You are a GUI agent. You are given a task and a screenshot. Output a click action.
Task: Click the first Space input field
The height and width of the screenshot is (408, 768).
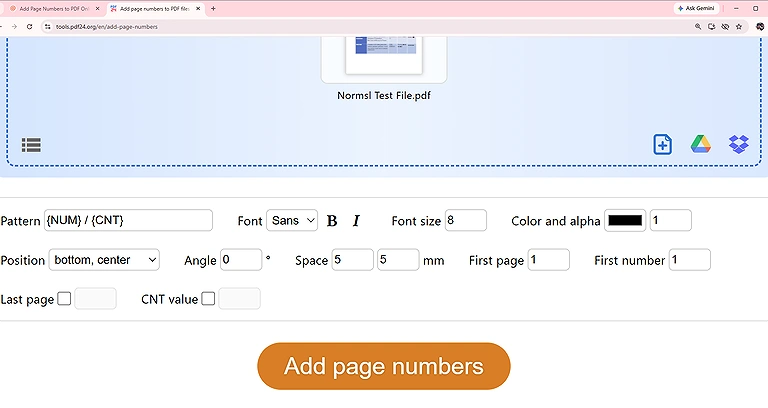click(353, 260)
